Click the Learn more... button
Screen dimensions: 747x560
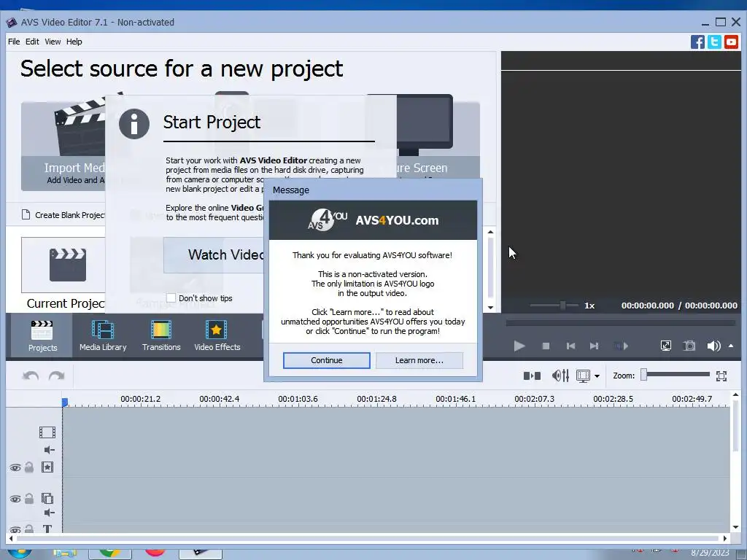pyautogui.click(x=419, y=360)
